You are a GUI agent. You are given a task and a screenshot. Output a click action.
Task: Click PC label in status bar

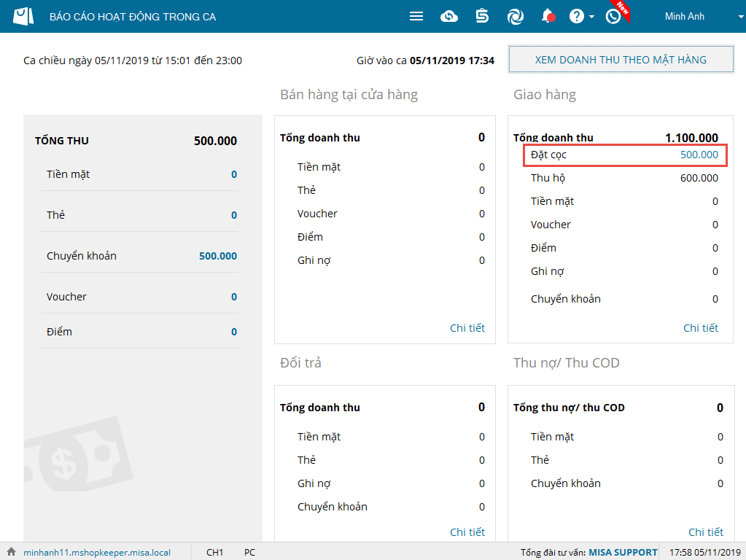(250, 553)
